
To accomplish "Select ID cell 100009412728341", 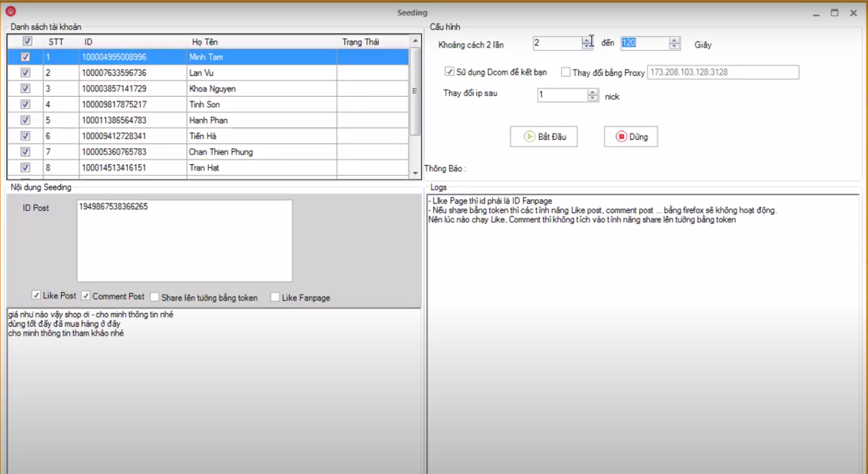I will [x=133, y=136].
